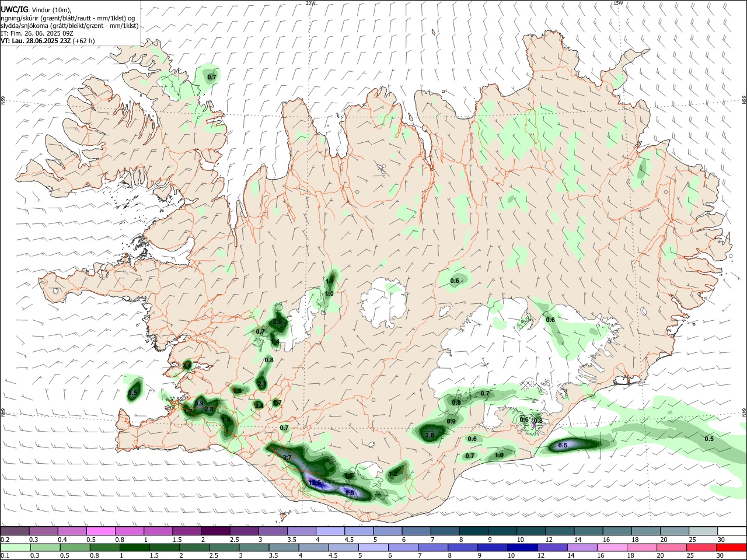Click the 0.7 value in the Westfjords
The image size is (747, 560).
pyautogui.click(x=212, y=77)
